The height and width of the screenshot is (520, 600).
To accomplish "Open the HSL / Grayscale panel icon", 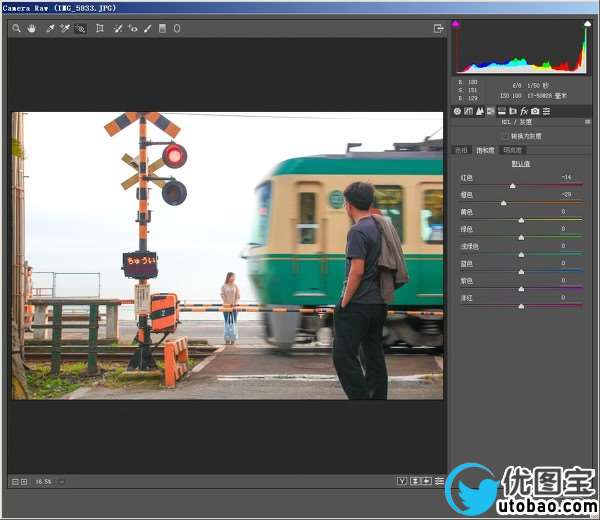I will point(491,111).
